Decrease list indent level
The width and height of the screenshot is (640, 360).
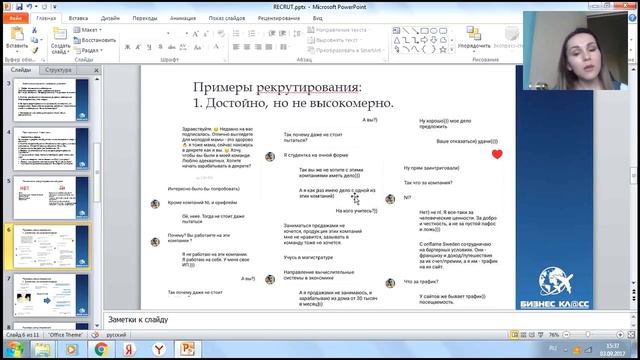272,33
